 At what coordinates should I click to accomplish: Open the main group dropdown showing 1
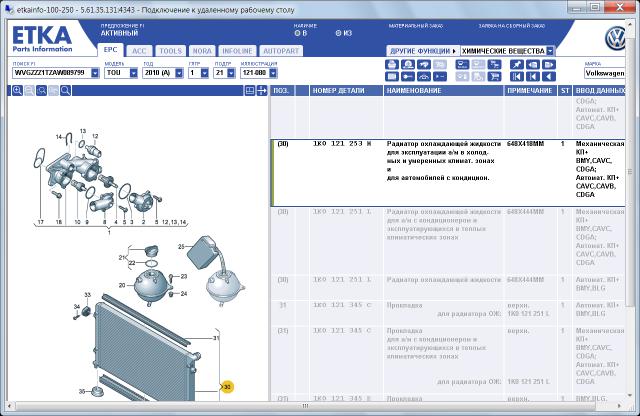coord(204,73)
